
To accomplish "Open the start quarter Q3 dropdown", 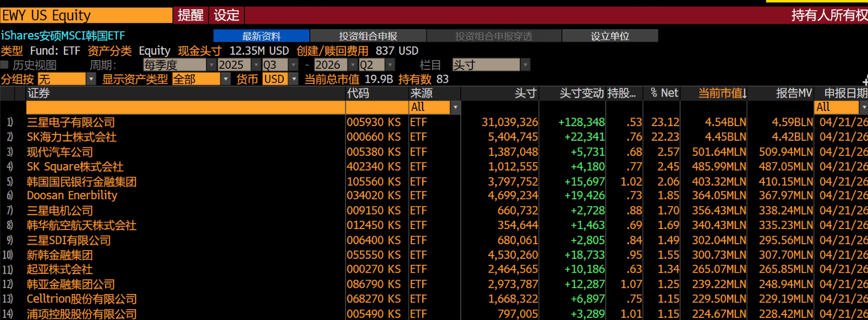I will tap(280, 65).
